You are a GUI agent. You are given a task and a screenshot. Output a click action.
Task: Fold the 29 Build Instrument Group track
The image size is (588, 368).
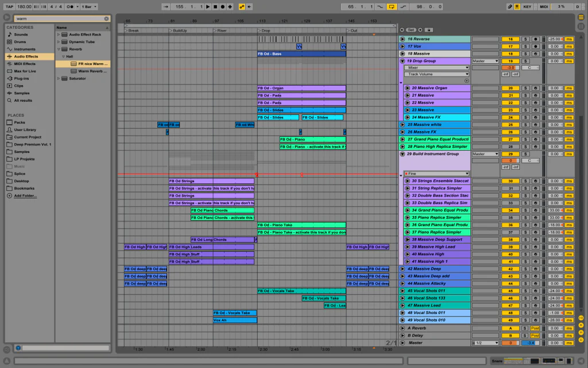(x=403, y=154)
